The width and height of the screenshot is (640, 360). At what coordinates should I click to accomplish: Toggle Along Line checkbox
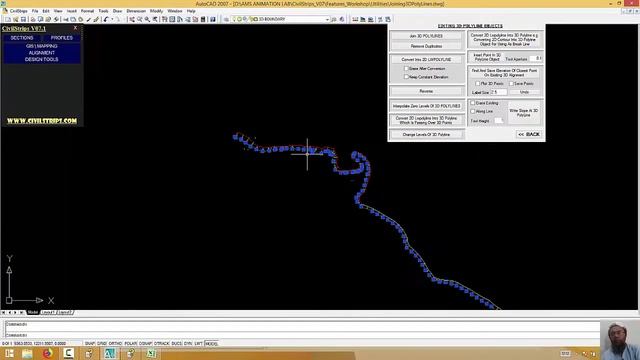(473, 111)
